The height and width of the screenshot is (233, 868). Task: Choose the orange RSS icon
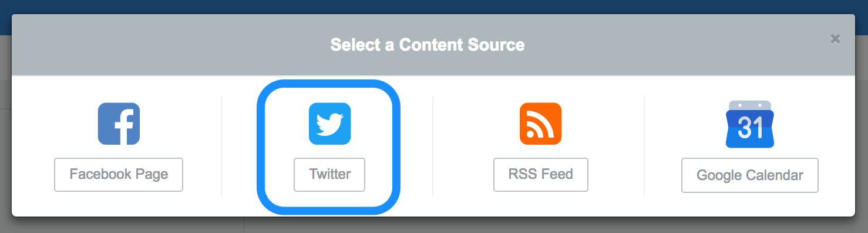[x=540, y=124]
